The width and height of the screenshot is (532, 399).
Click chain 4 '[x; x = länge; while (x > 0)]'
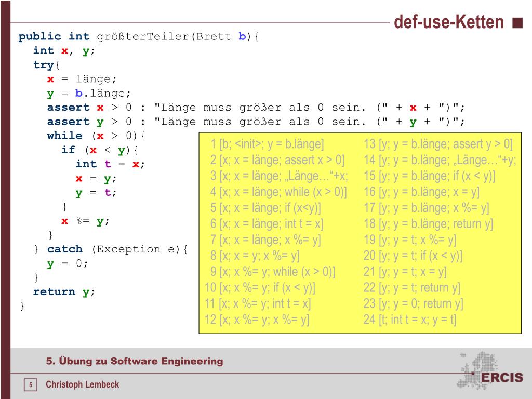[x=278, y=192]
